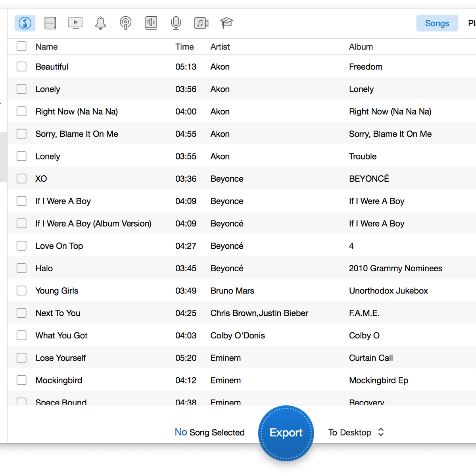Switch to the Songs tab
This screenshot has height=476, width=476.
(437, 23)
